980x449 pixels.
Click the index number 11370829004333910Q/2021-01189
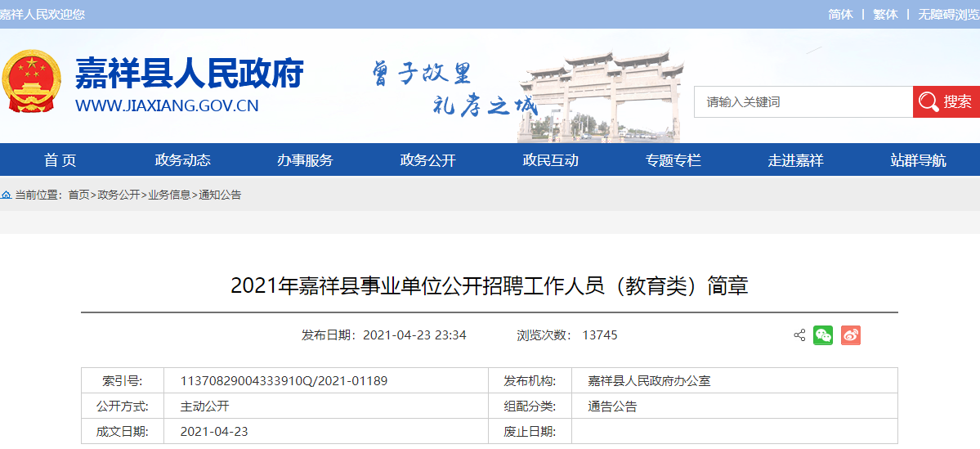pyautogui.click(x=284, y=380)
